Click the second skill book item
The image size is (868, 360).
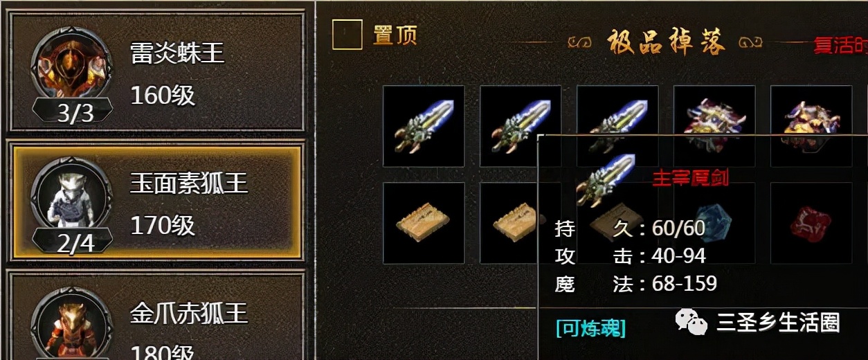509,223
